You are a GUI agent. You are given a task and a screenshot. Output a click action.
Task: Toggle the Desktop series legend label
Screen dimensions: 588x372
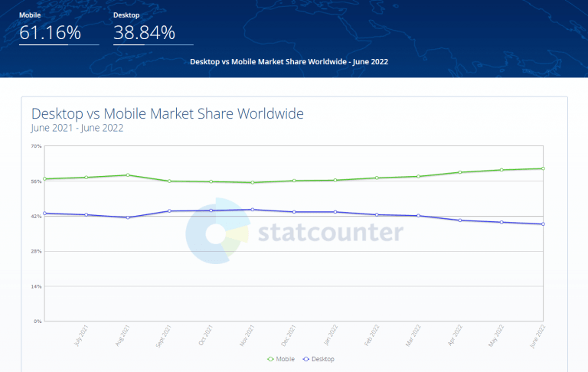322,358
